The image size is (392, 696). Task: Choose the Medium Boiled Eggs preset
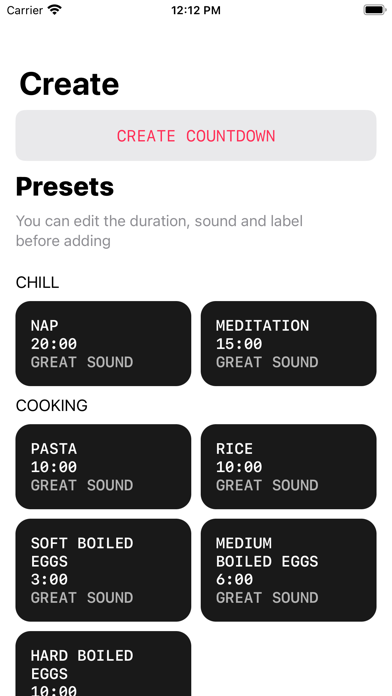pyautogui.click(x=289, y=570)
